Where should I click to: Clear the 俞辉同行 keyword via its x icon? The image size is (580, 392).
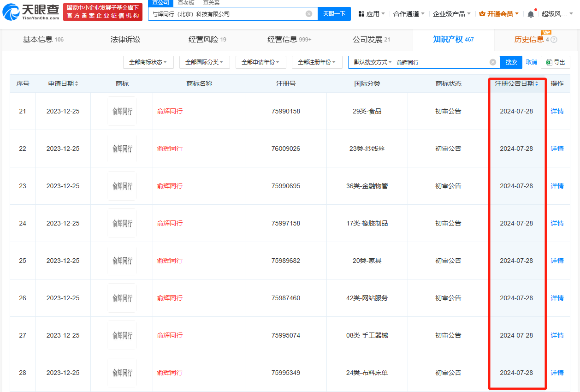492,62
